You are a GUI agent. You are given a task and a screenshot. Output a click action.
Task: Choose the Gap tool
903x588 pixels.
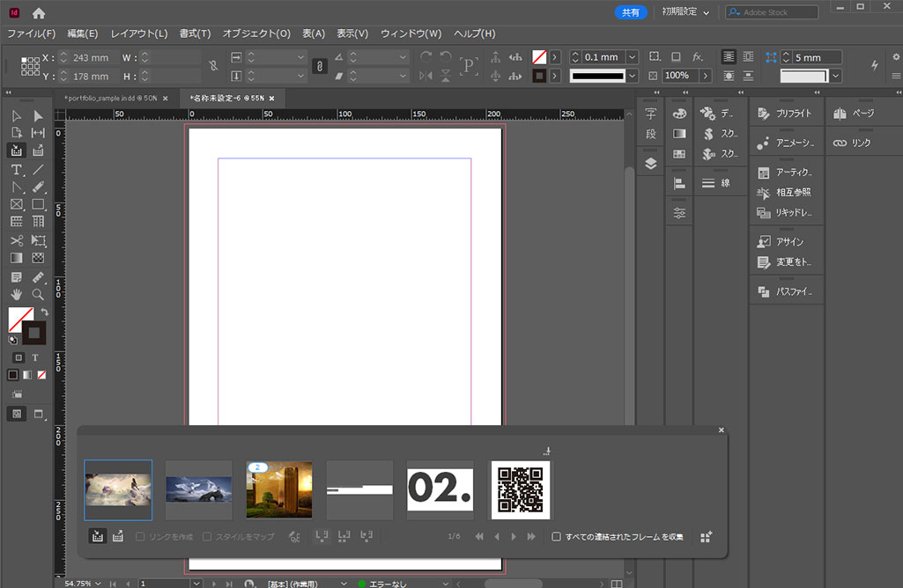(38, 133)
